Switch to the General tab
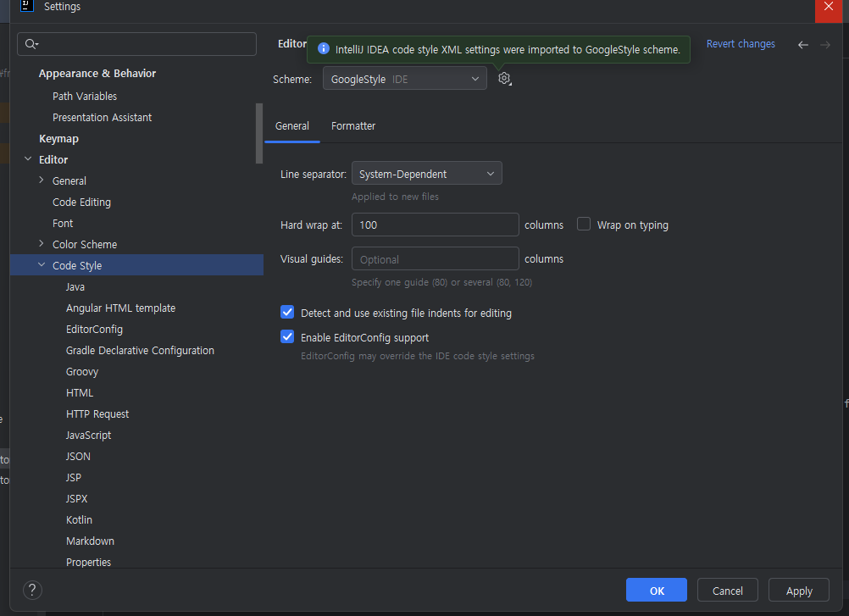Screen dimensions: 849x616 tap(292, 126)
